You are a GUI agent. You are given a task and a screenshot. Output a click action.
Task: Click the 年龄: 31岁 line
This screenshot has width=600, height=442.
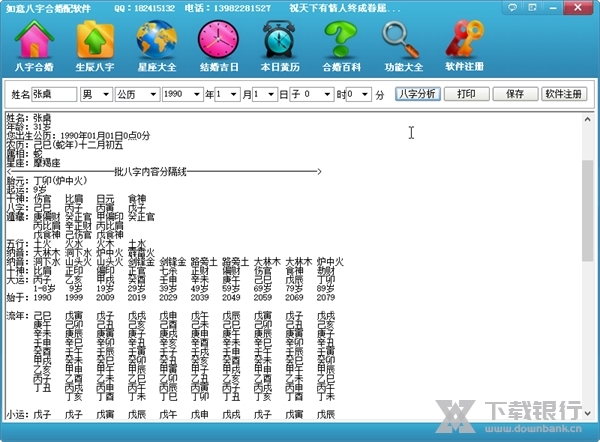click(29, 127)
